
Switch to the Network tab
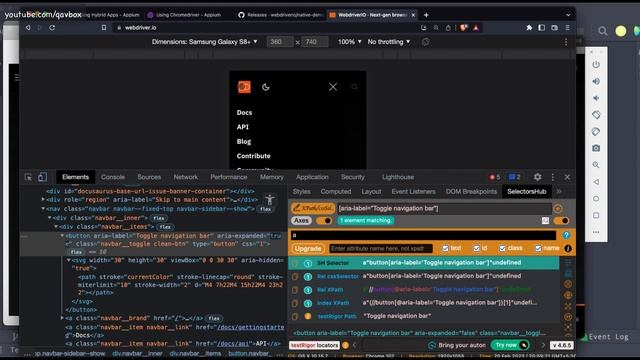[185, 177]
